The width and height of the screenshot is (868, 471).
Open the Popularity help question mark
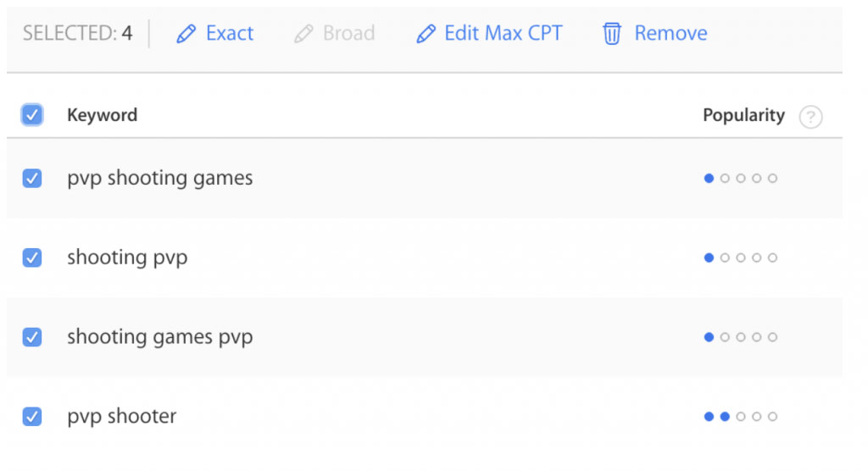pos(810,117)
